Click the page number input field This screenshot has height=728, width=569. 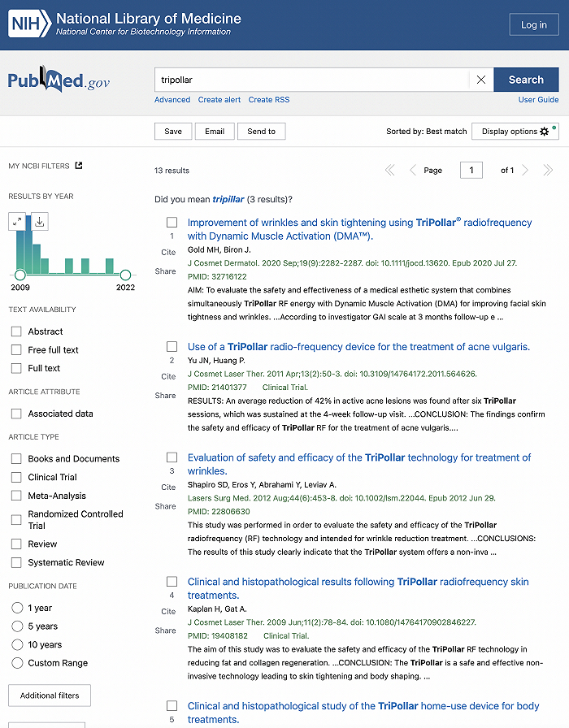pyautogui.click(x=471, y=170)
